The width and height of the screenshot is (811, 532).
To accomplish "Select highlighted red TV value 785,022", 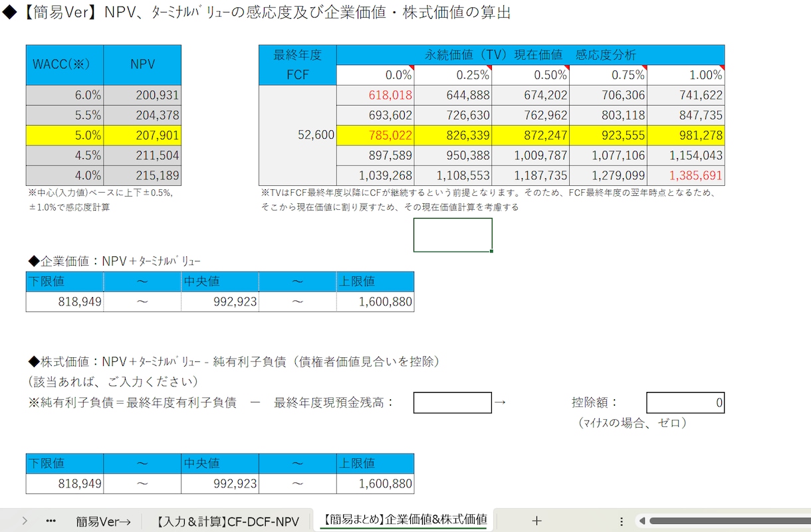I will tap(376, 135).
